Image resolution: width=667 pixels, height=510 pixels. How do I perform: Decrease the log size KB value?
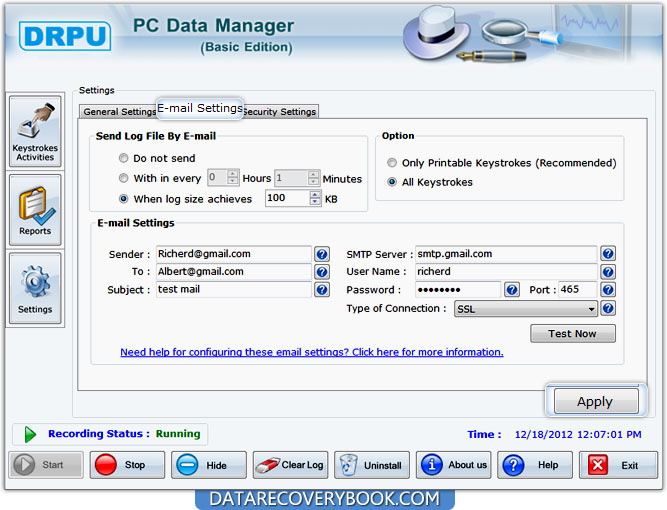315,202
